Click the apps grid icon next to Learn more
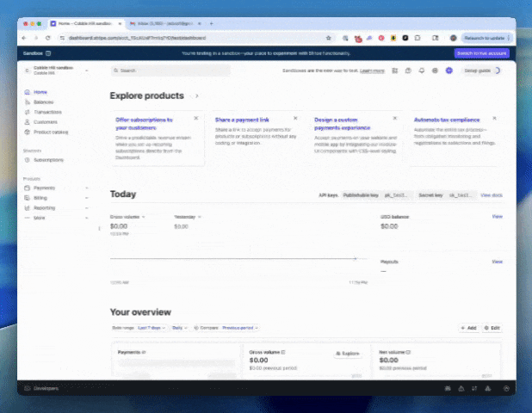The image size is (532, 413). pyautogui.click(x=394, y=71)
